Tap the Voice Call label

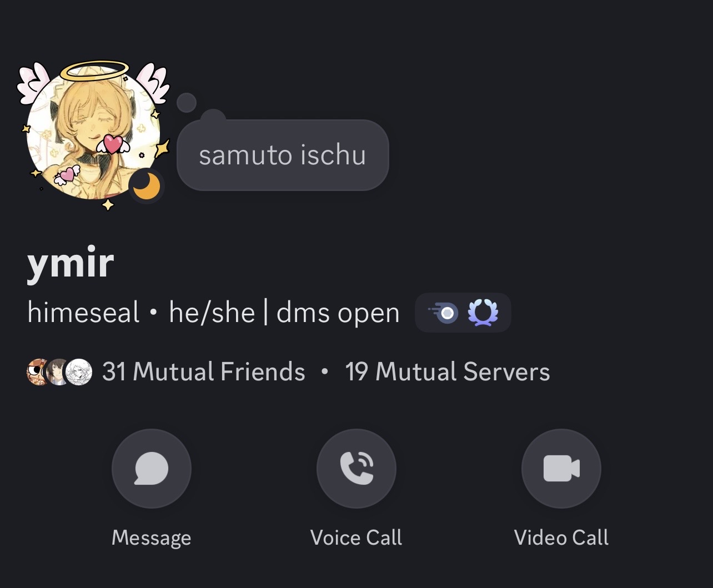coord(356,537)
